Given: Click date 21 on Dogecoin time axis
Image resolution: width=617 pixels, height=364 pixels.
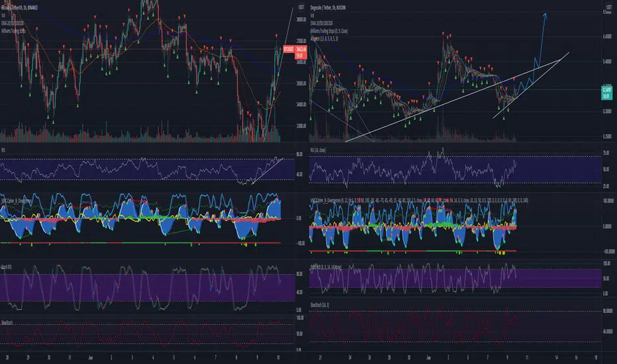Looking at the screenshot, I should tap(320, 357).
